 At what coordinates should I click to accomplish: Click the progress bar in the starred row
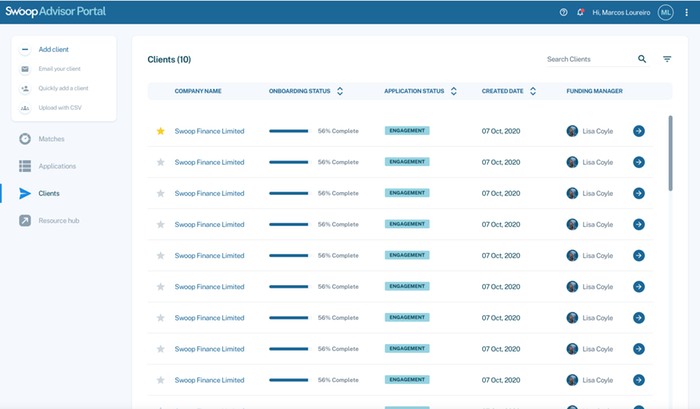(x=288, y=131)
